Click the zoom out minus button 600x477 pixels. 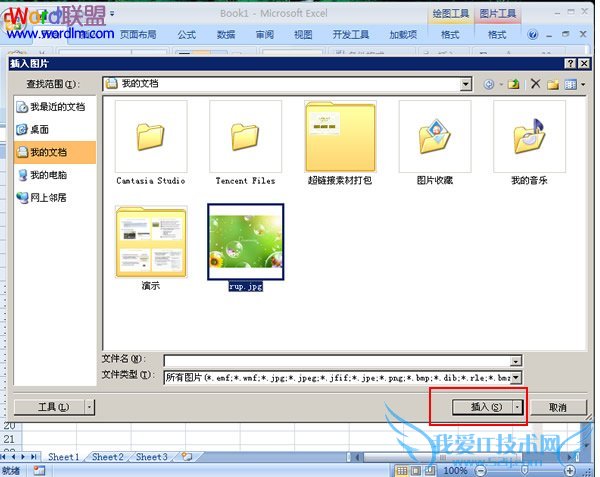[x=481, y=470]
